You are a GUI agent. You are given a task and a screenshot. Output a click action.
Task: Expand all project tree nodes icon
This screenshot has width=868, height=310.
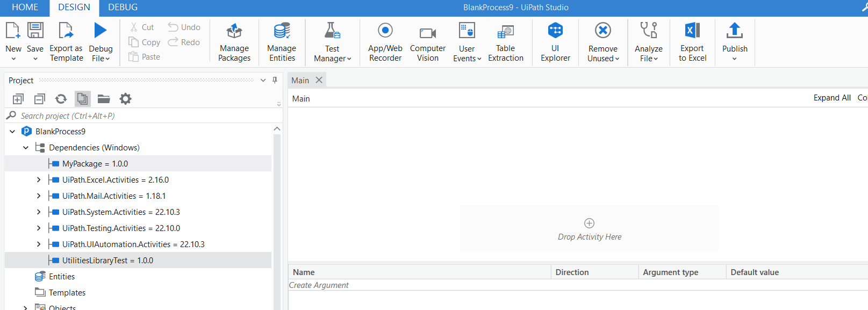coord(18,99)
